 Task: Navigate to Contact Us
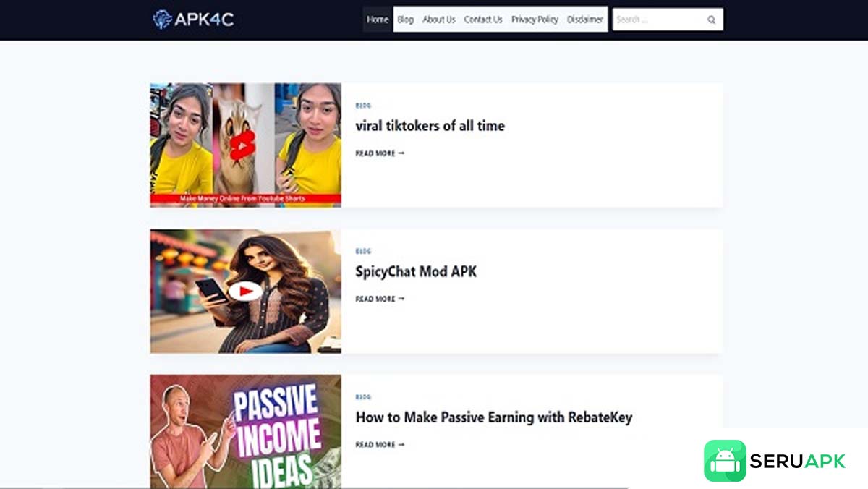(483, 20)
